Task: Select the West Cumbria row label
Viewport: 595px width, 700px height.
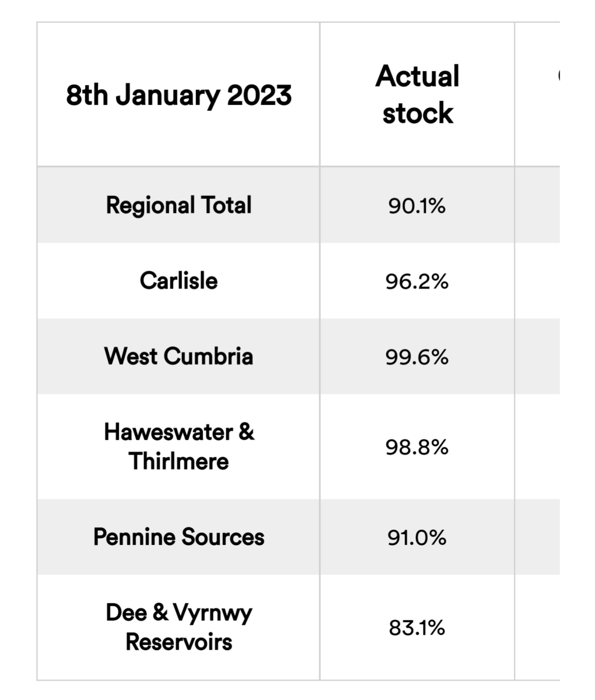Action: pos(178,356)
